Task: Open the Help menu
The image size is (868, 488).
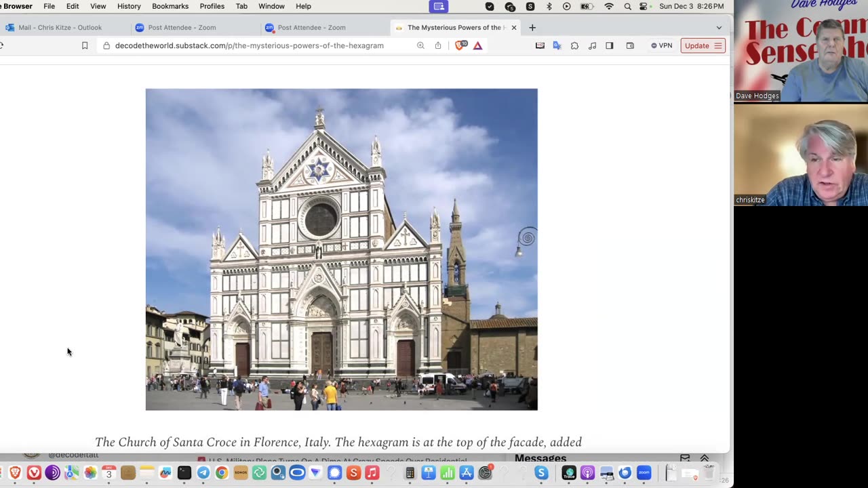Action: tap(303, 6)
